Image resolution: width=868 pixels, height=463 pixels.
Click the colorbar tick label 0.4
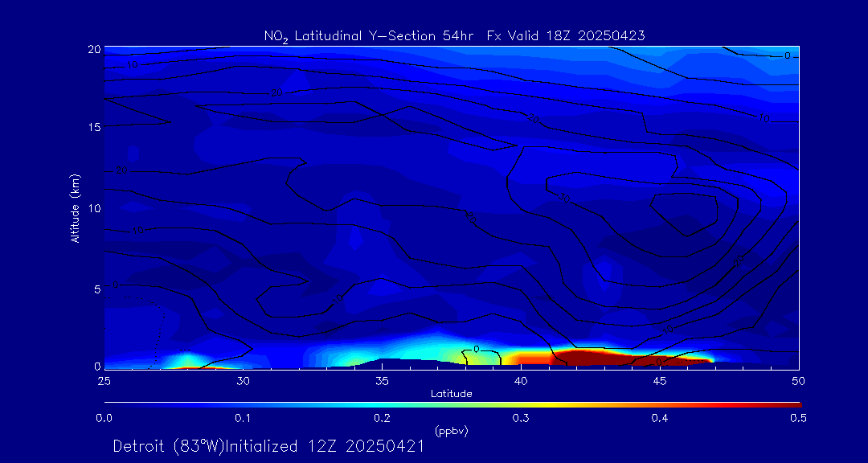point(659,418)
